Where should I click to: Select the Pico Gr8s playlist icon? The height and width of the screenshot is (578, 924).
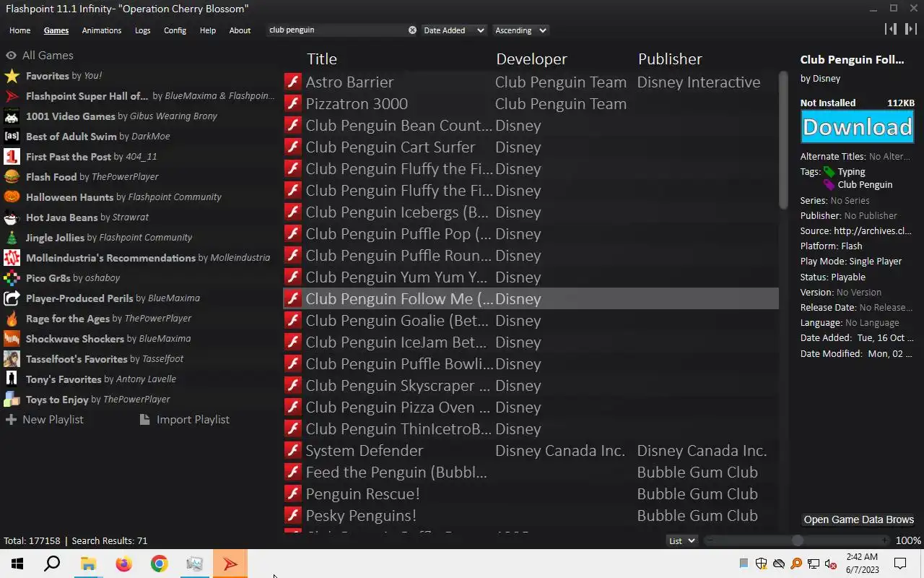click(12, 278)
